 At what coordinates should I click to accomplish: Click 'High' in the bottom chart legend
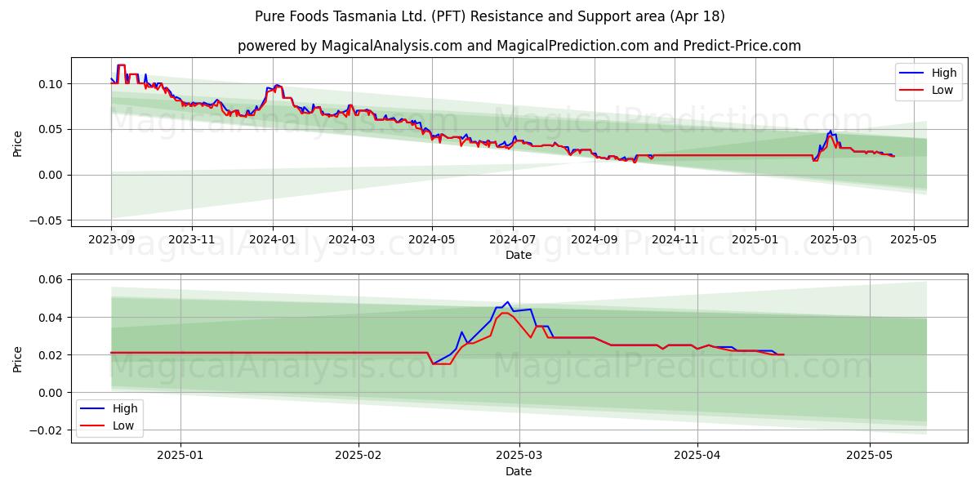click(x=125, y=408)
